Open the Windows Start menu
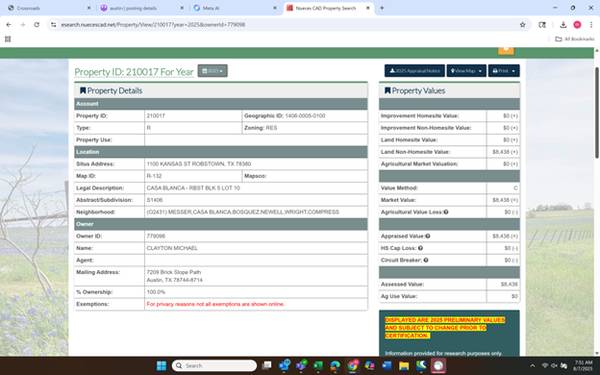Screen dimensions: 600x375 [x=161, y=366]
